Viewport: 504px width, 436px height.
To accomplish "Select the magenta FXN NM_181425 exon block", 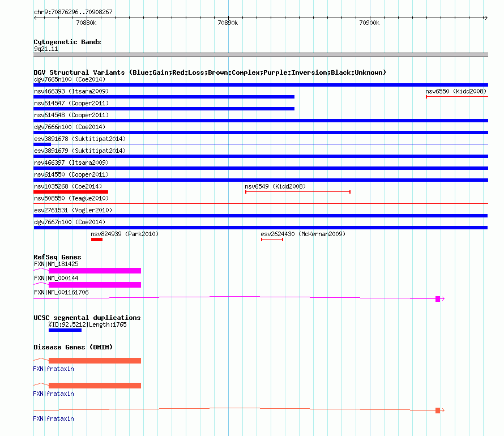I will [x=95, y=271].
